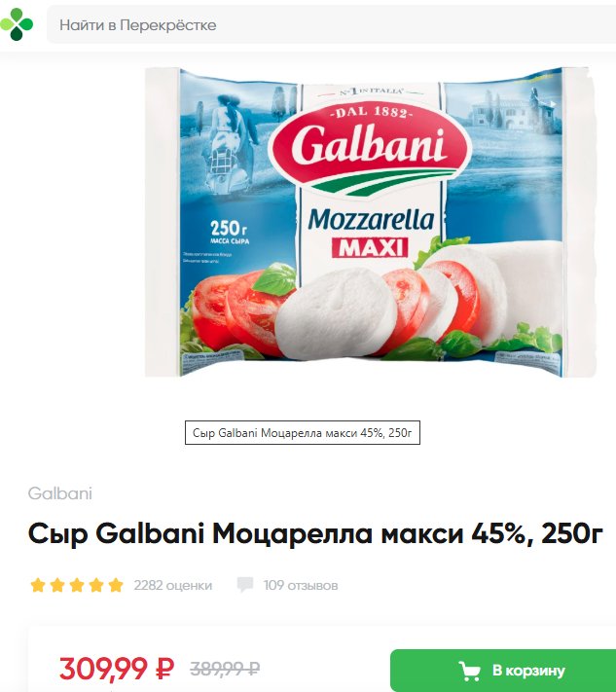Click the third rating star
616x692 pixels.
pos(77,585)
